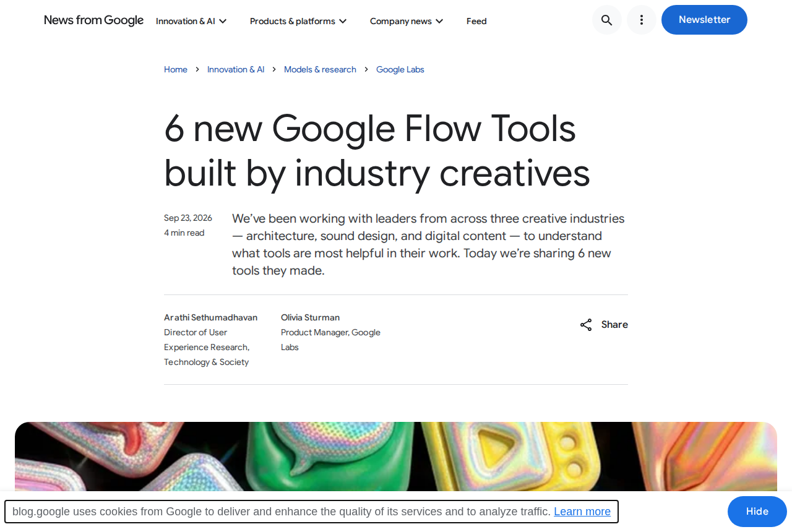Go to News from Google home logo
Image resolution: width=792 pixels, height=532 pixels.
[94, 20]
